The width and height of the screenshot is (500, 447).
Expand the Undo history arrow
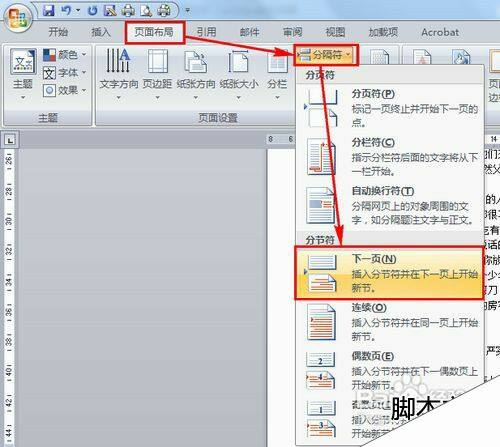[x=78, y=11]
